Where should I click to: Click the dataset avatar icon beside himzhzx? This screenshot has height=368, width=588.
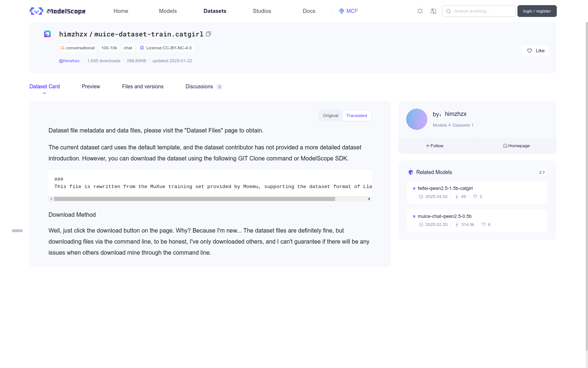tap(47, 34)
